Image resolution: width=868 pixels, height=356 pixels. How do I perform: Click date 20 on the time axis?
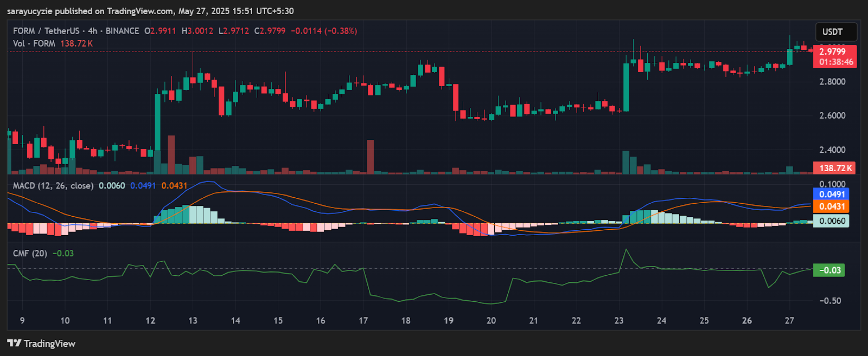point(491,320)
